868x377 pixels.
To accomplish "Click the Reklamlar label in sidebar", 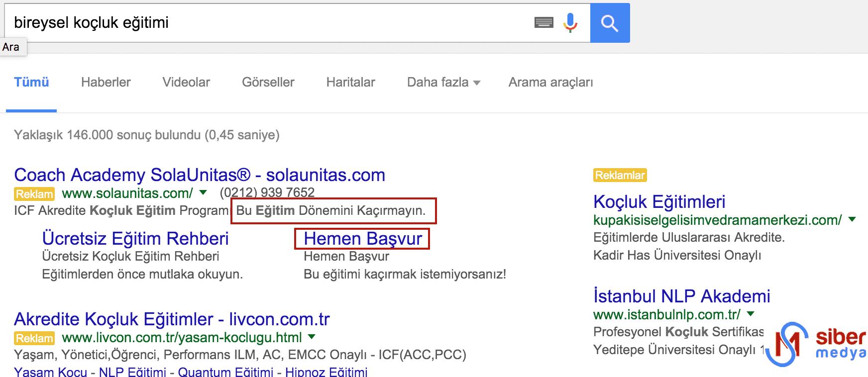I will [x=620, y=175].
